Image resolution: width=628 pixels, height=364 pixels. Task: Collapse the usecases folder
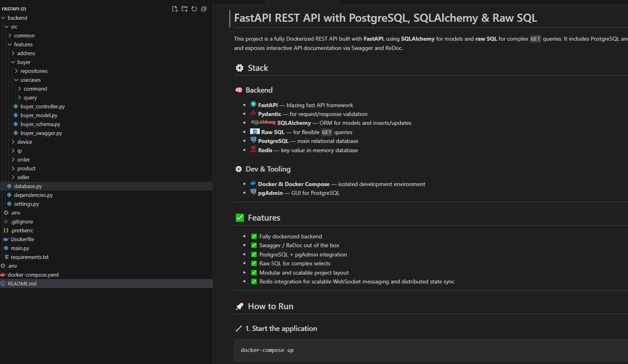17,80
